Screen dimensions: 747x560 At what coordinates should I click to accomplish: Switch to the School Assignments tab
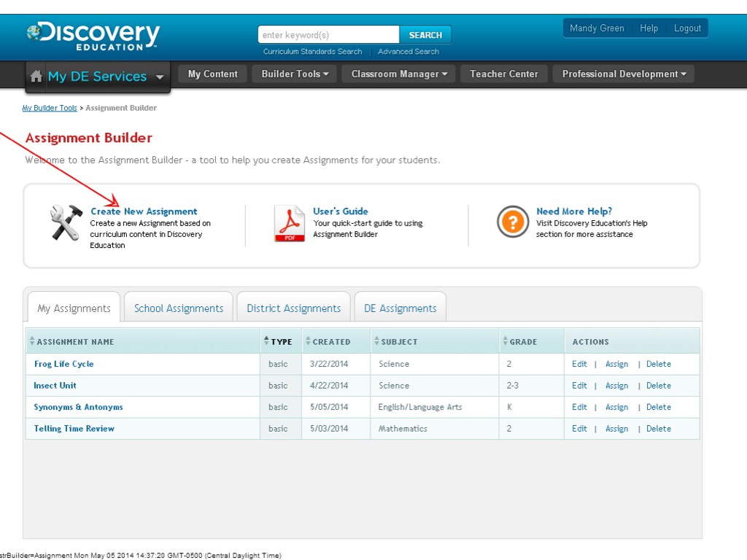[x=179, y=308]
